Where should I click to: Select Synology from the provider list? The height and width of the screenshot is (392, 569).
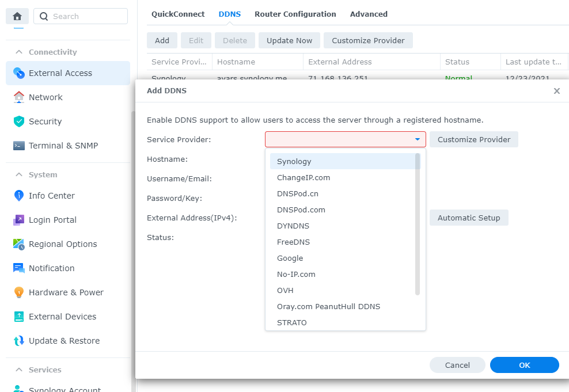(294, 161)
